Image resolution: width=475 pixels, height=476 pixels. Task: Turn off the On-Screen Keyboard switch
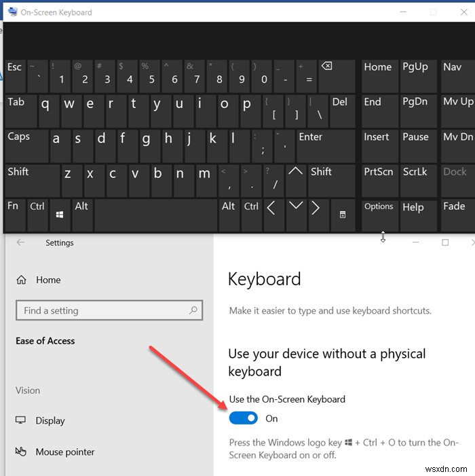[243, 418]
